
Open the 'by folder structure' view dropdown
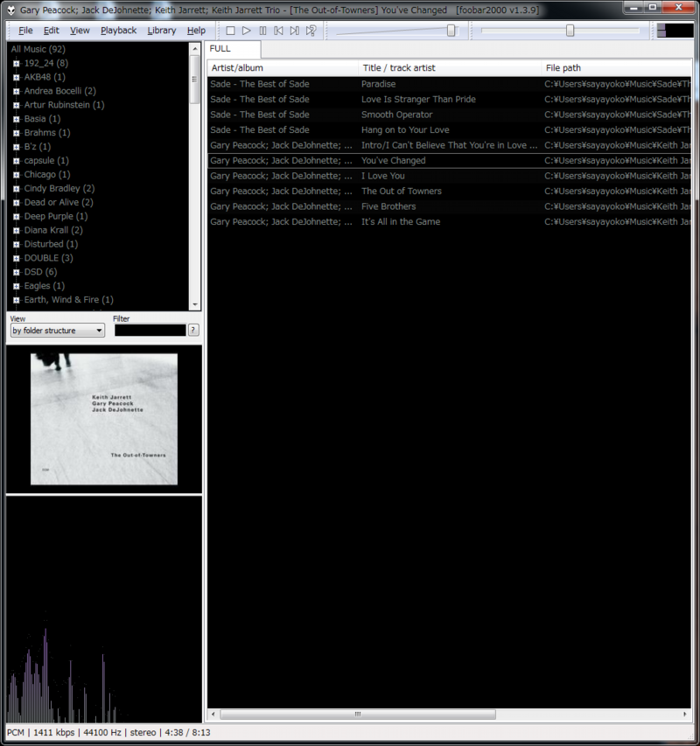click(58, 331)
